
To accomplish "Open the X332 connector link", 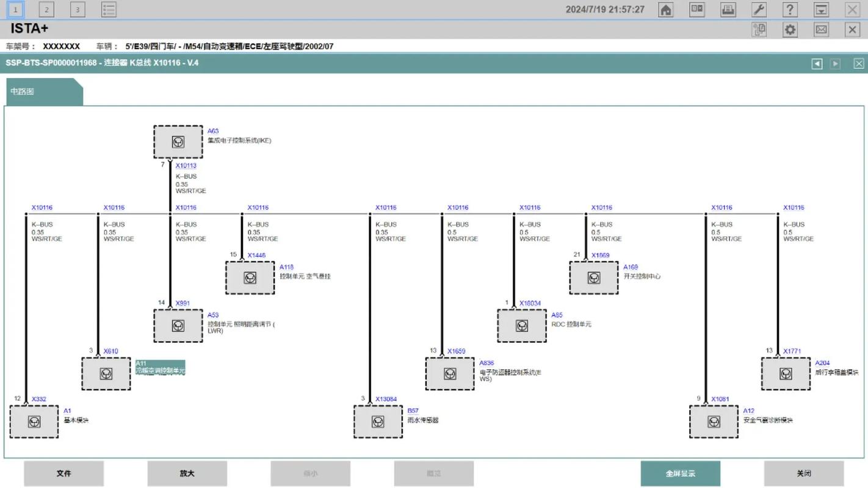I will click(x=39, y=400).
